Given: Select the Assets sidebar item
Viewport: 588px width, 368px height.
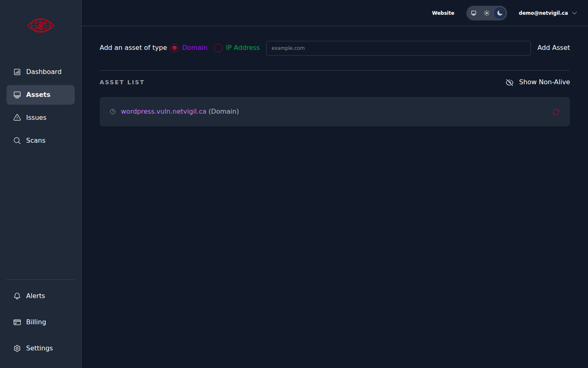Looking at the screenshot, I should (x=40, y=95).
